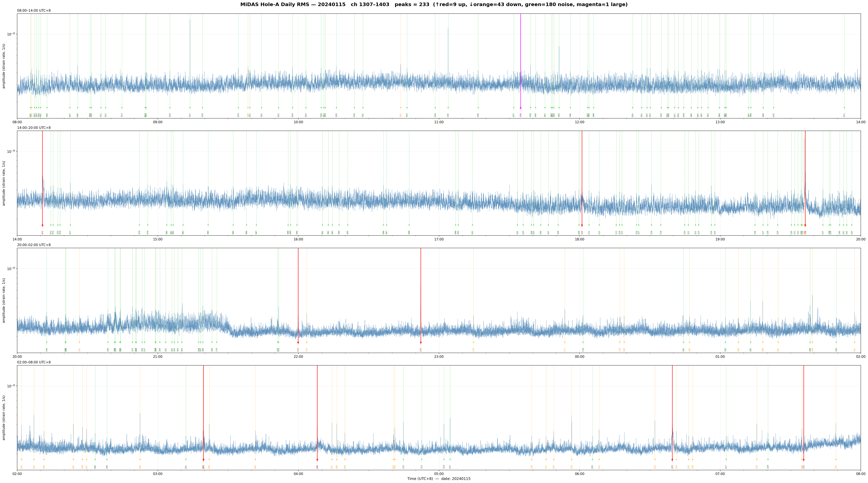This screenshot has width=868, height=483.
Task: Click the 16:00 time tick label
Action: click(x=298, y=239)
